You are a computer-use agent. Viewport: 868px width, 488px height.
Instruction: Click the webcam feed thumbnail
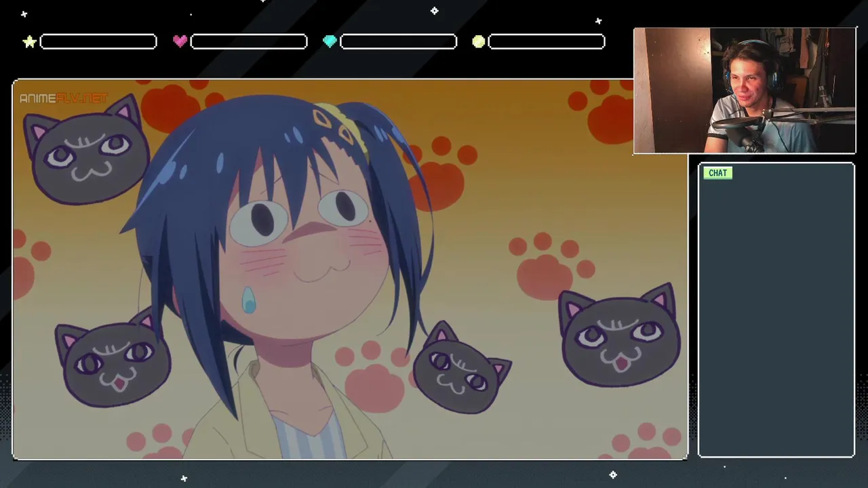tap(745, 91)
